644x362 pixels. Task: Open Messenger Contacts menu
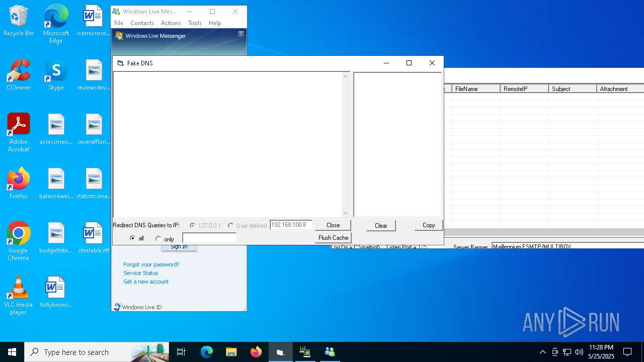[142, 23]
